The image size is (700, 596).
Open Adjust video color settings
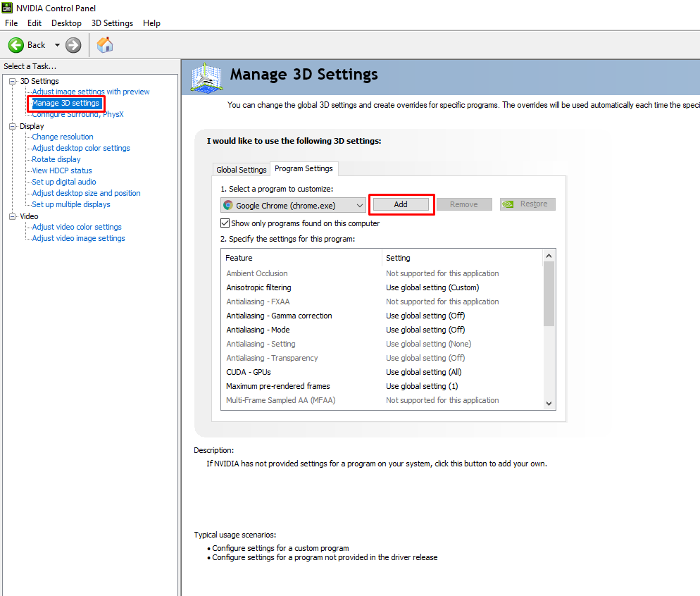coord(77,227)
